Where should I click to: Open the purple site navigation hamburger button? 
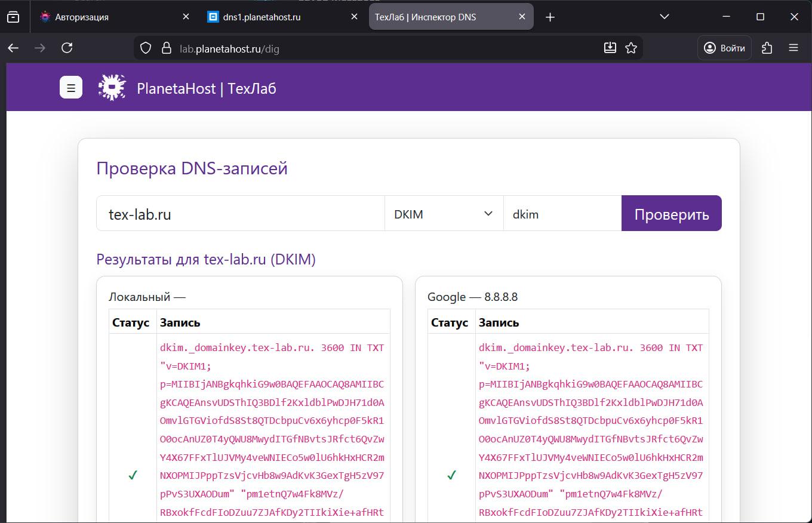70,87
